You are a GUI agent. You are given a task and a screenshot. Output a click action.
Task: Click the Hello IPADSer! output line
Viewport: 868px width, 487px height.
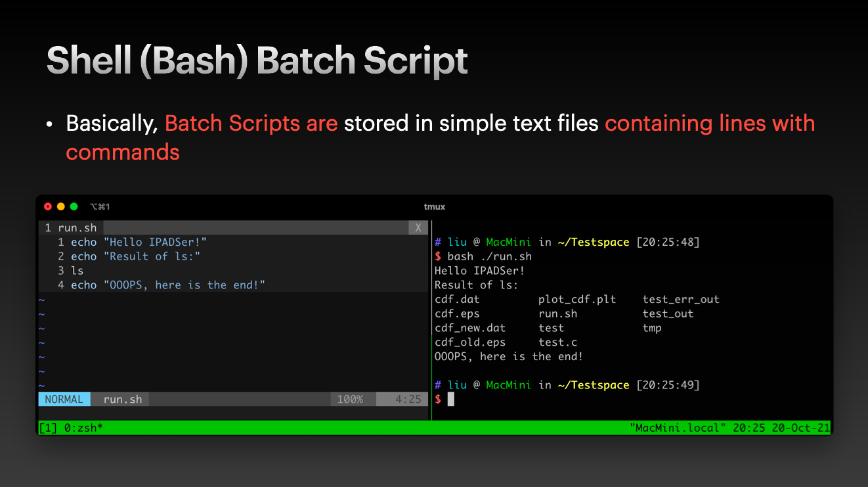tap(480, 270)
